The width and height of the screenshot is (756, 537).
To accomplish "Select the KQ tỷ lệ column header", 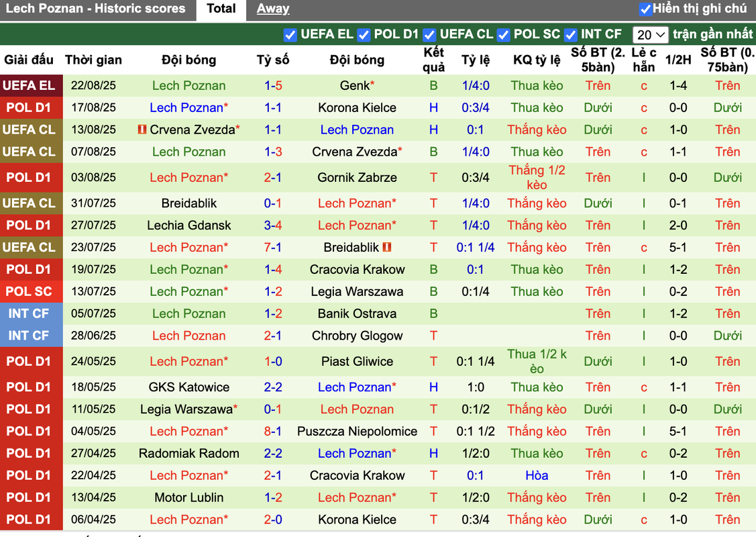I will [537, 60].
